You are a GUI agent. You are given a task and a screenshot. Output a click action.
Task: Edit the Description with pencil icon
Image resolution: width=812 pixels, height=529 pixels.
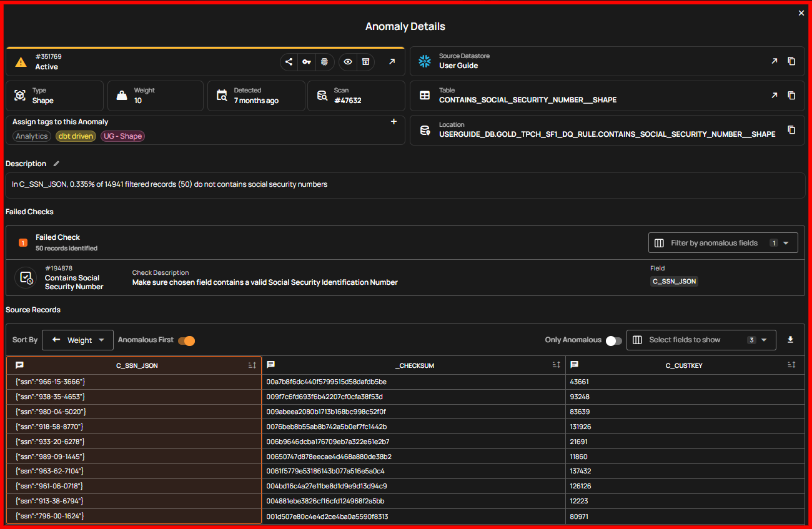pos(56,164)
